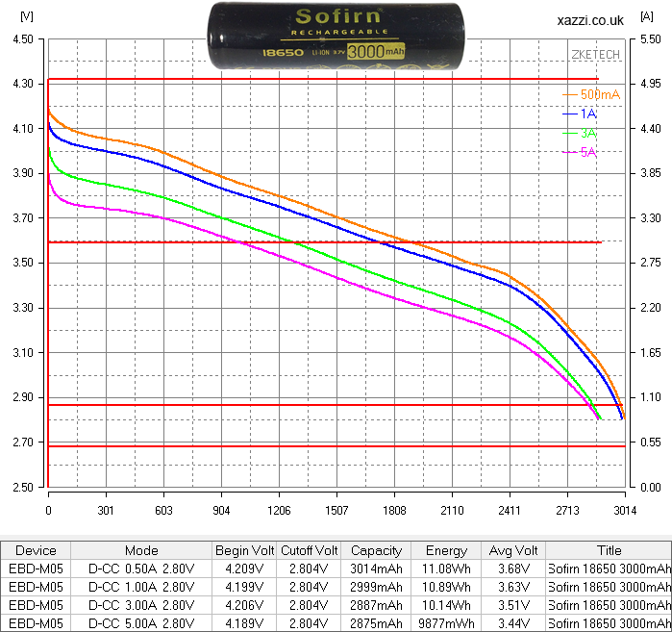
Task: Select the 3A legend entry
Action: [x=580, y=133]
